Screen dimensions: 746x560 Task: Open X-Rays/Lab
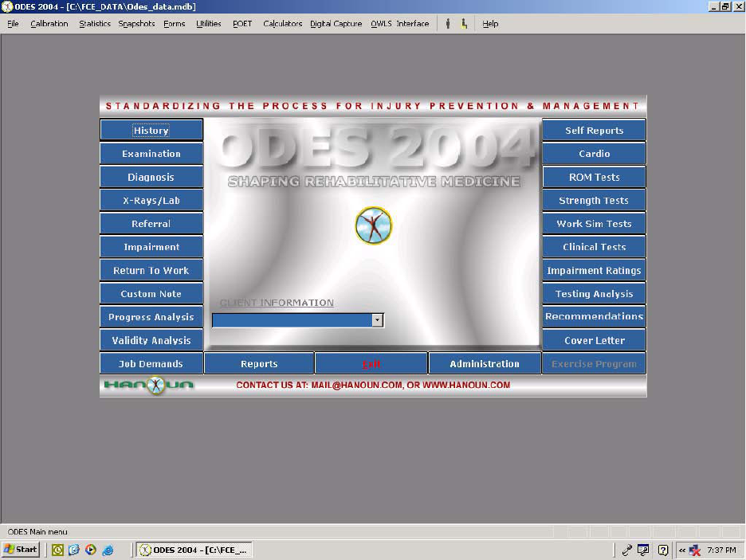[151, 200]
